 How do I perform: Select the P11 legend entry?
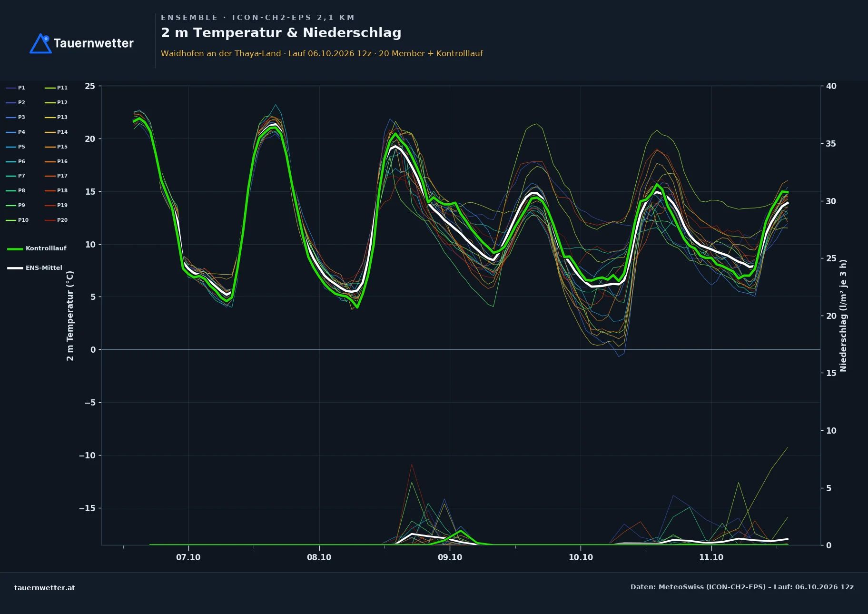click(56, 88)
